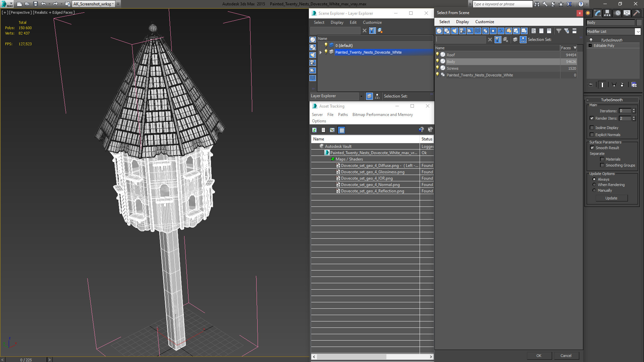Click the [Perspective] viewport label
The width and height of the screenshot is (644, 362).
tap(20, 12)
